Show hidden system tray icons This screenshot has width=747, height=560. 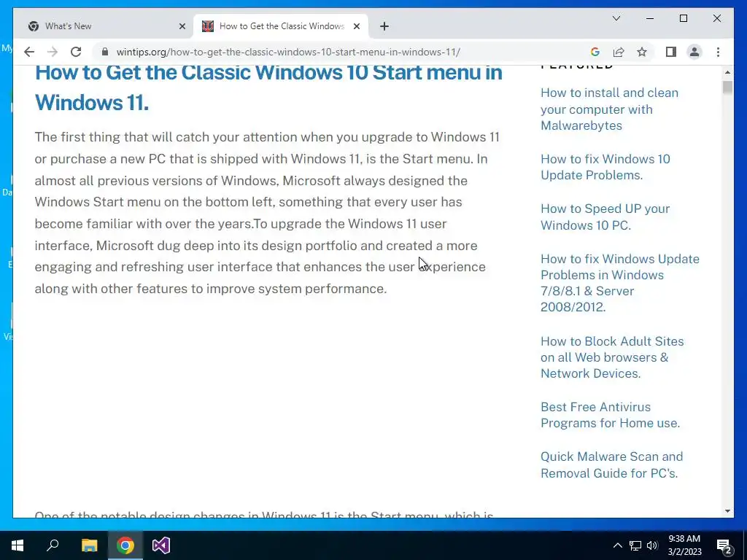[617, 545]
